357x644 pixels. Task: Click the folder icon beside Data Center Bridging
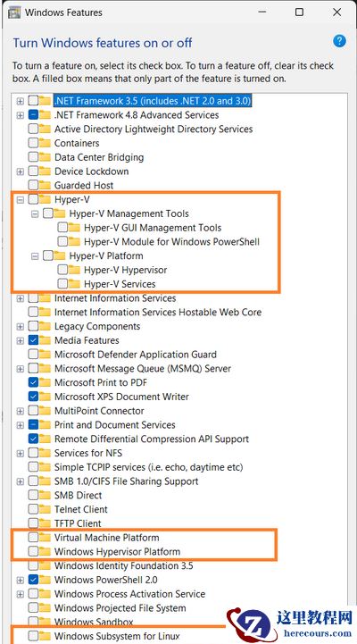point(45,157)
